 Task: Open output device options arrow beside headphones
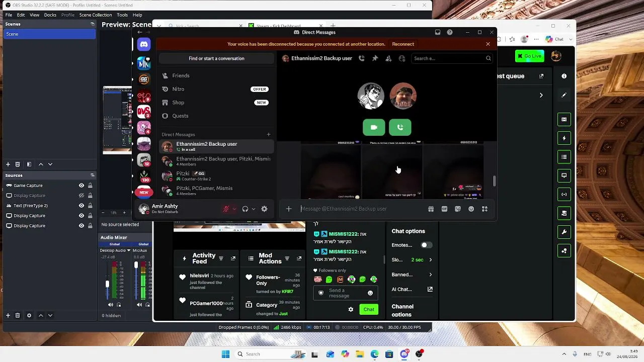(x=253, y=209)
